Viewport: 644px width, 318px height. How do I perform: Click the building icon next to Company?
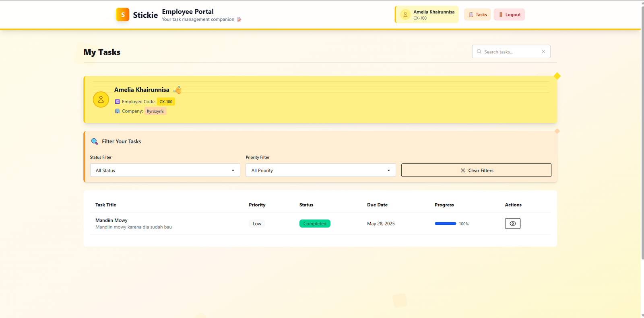[117, 111]
